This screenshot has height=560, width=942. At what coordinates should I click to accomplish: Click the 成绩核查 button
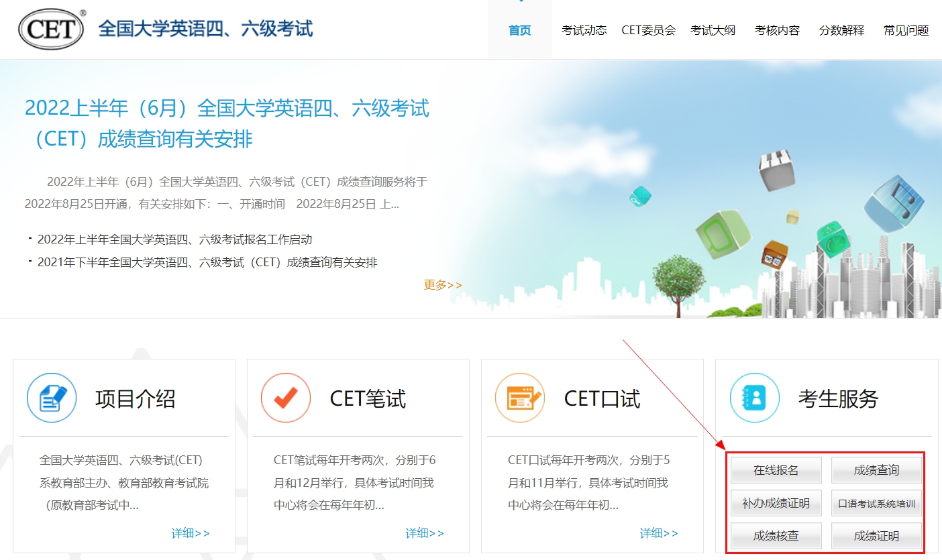775,536
